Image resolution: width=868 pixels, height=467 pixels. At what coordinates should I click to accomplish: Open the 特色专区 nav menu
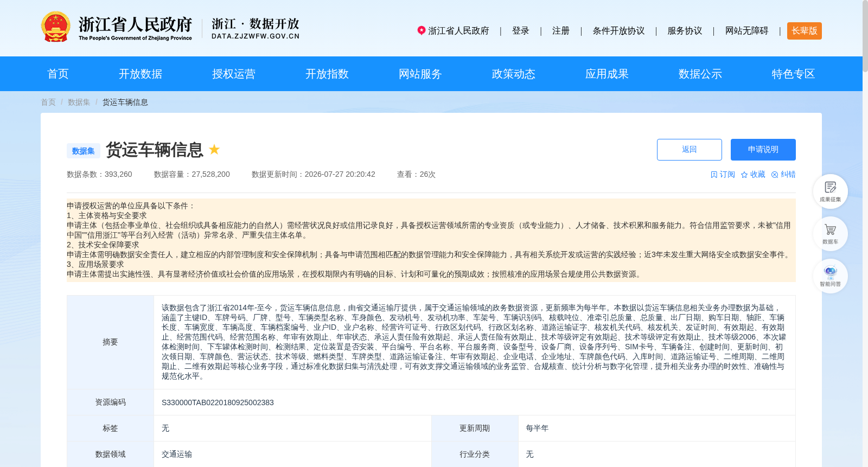click(x=794, y=74)
